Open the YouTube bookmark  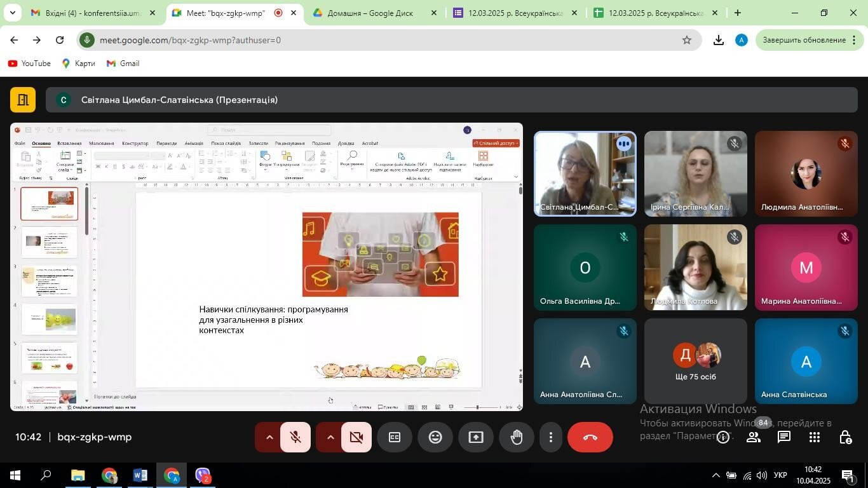click(29, 64)
